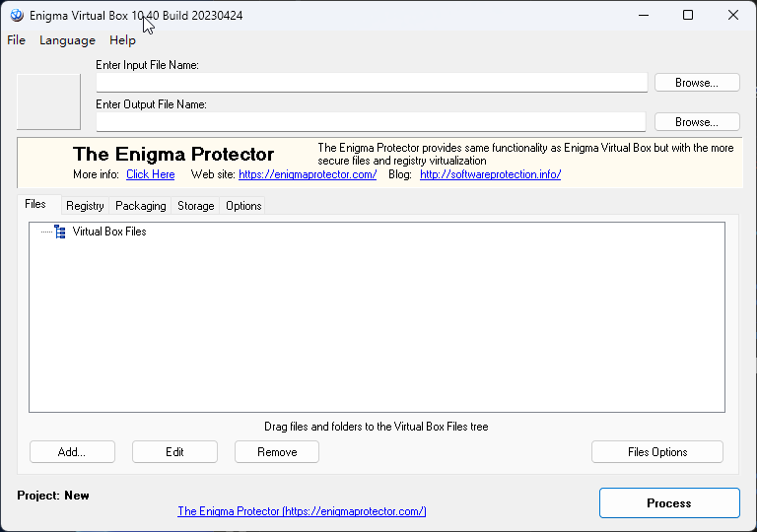Browse for the output file
Viewport: 757px width, 532px height.
click(696, 122)
